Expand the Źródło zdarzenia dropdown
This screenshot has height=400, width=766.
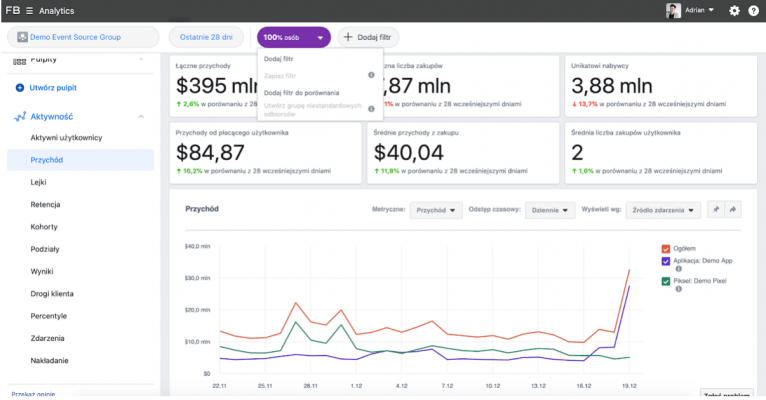tap(663, 210)
